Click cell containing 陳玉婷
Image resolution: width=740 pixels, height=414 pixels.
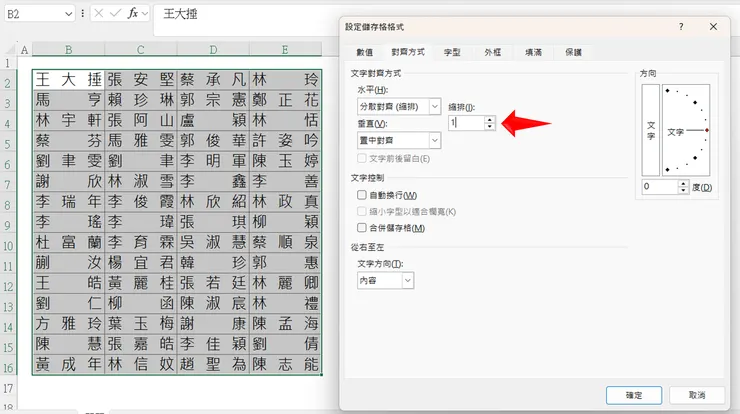(x=285, y=161)
